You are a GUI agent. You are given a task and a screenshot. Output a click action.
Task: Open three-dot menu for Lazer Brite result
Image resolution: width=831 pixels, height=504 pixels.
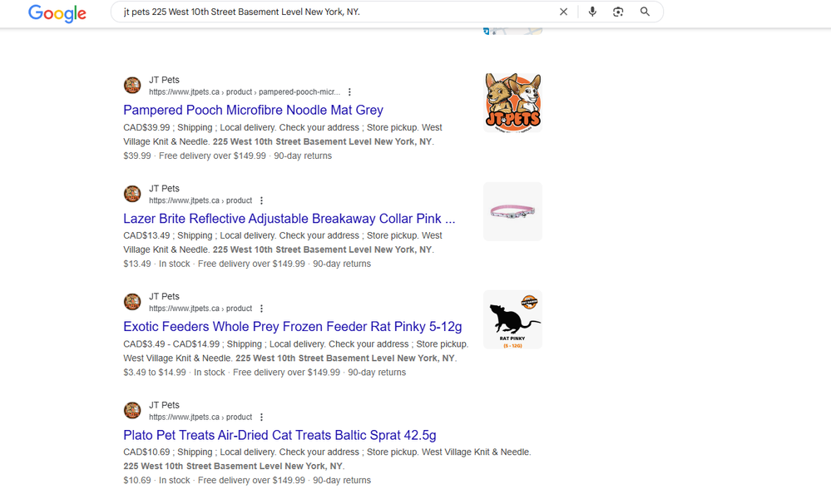coord(261,200)
